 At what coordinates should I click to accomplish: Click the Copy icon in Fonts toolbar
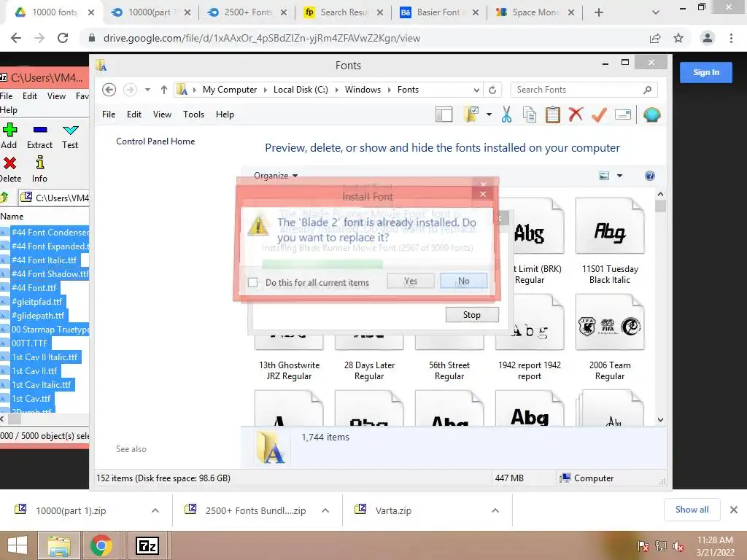pos(530,114)
